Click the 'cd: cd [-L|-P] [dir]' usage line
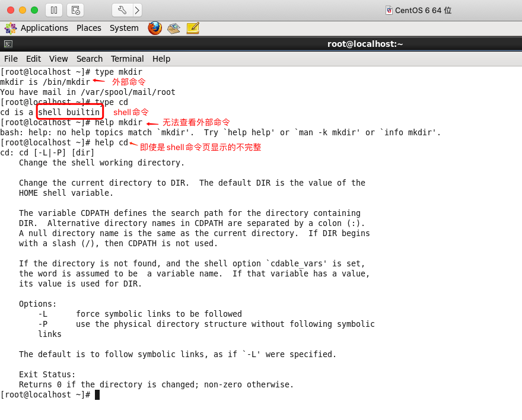The image size is (522, 420). click(47, 153)
